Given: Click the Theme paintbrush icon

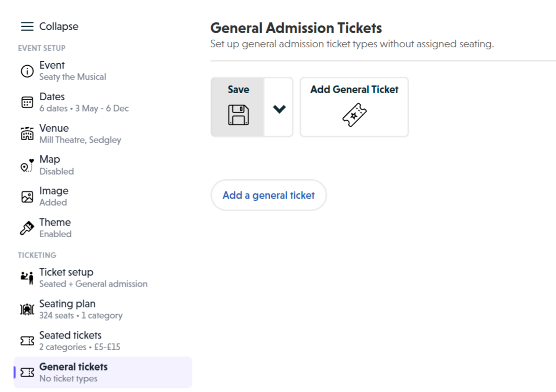Looking at the screenshot, I should 26,228.
